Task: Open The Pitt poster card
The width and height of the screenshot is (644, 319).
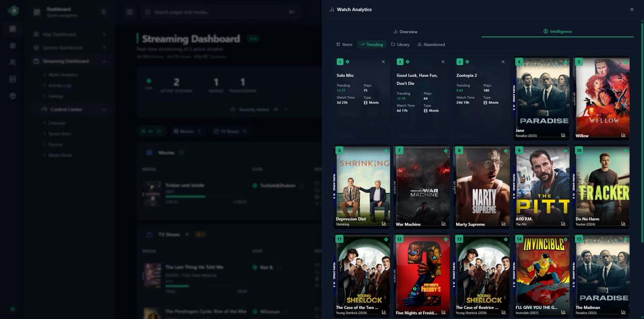Action: tap(541, 187)
